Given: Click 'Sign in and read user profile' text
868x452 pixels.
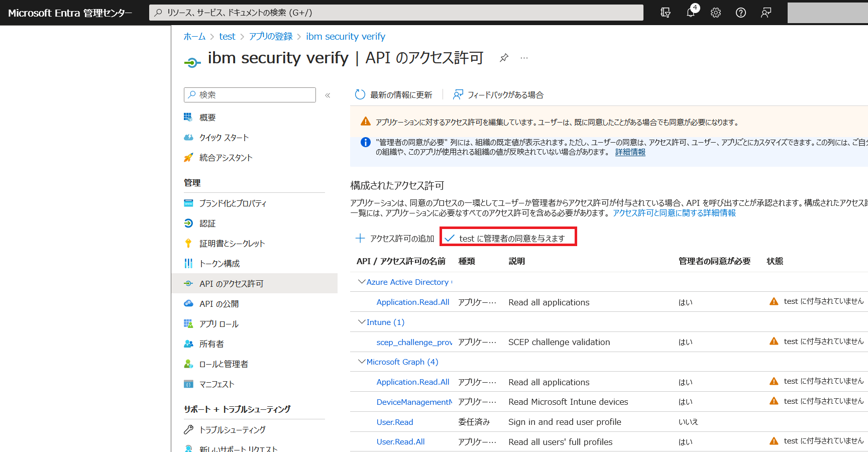Looking at the screenshot, I should (565, 422).
